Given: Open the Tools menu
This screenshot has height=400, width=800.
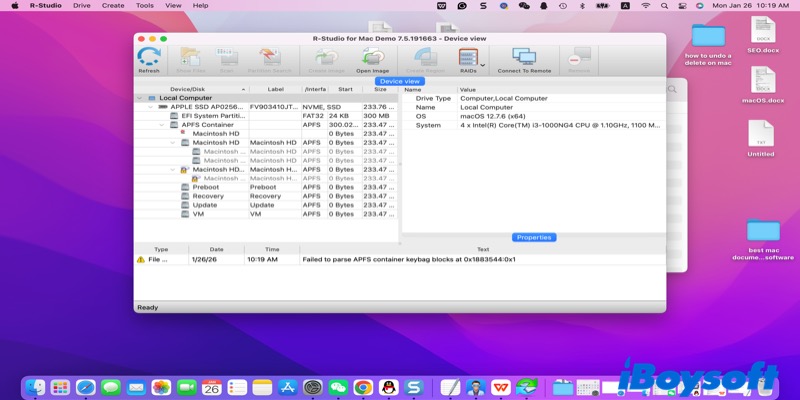Looking at the screenshot, I should (x=145, y=5).
